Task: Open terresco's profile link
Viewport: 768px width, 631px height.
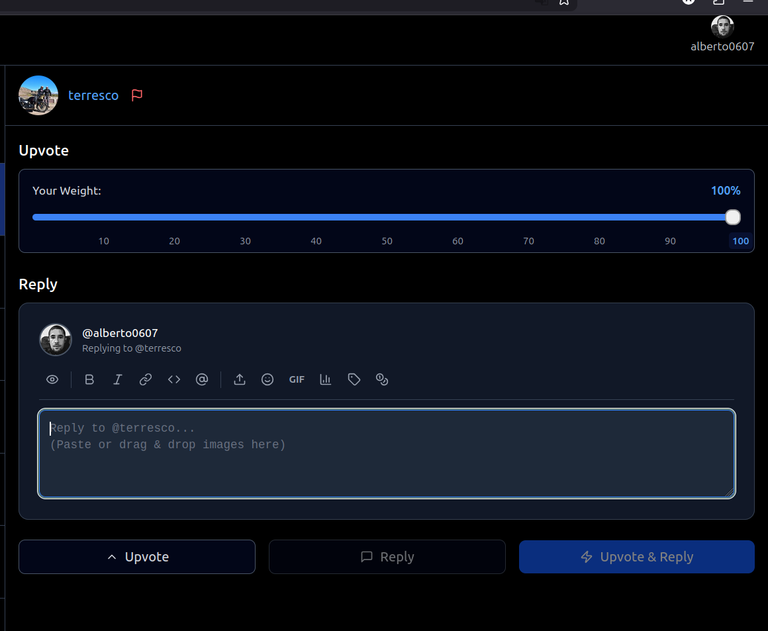Action: coord(93,96)
